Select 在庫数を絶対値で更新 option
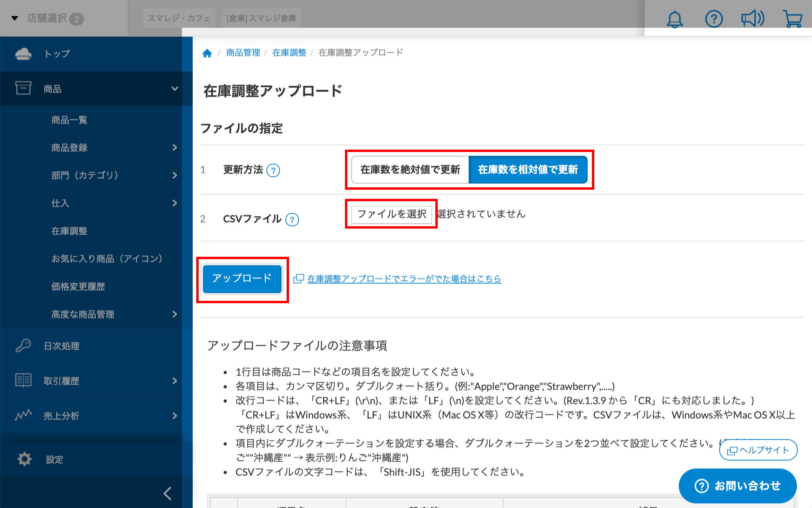The height and width of the screenshot is (508, 812). (410, 170)
